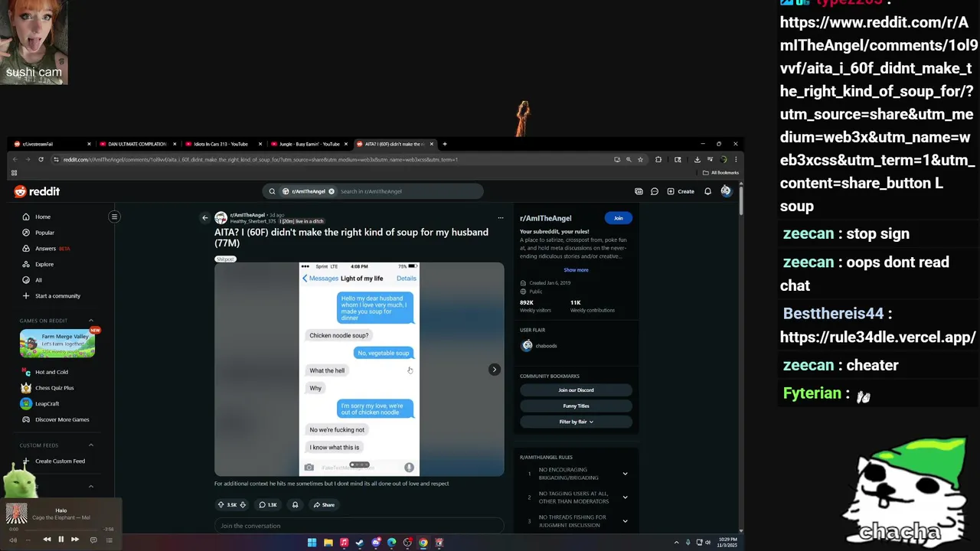Click the Reddit logo home link

pos(37,191)
